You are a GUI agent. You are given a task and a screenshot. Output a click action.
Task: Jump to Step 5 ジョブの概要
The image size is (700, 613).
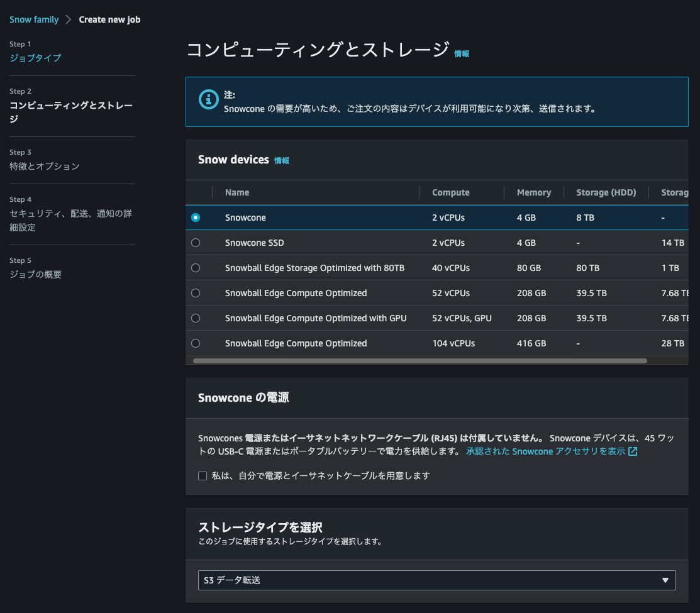[35, 274]
